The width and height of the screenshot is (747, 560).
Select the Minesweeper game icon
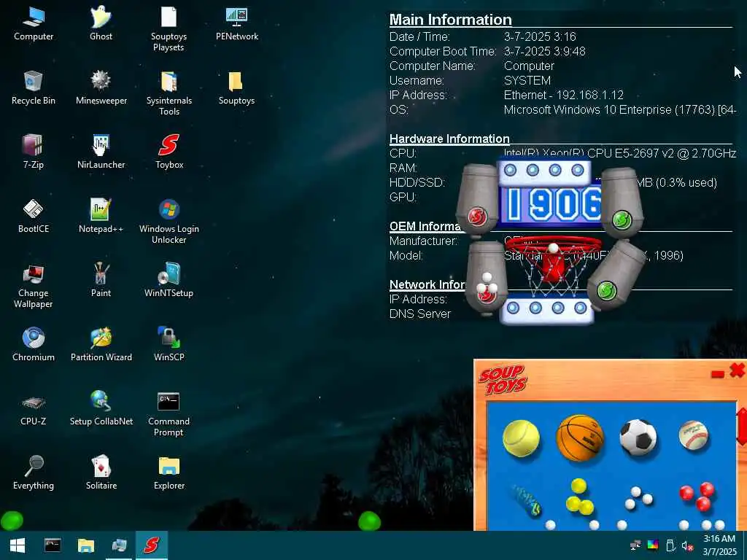tap(101, 88)
